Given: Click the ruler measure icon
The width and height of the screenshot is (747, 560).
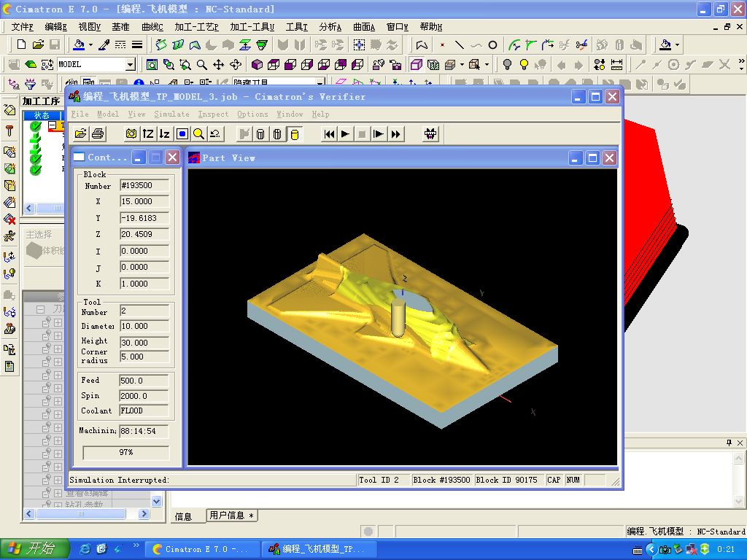Looking at the screenshot, I should (616, 64).
